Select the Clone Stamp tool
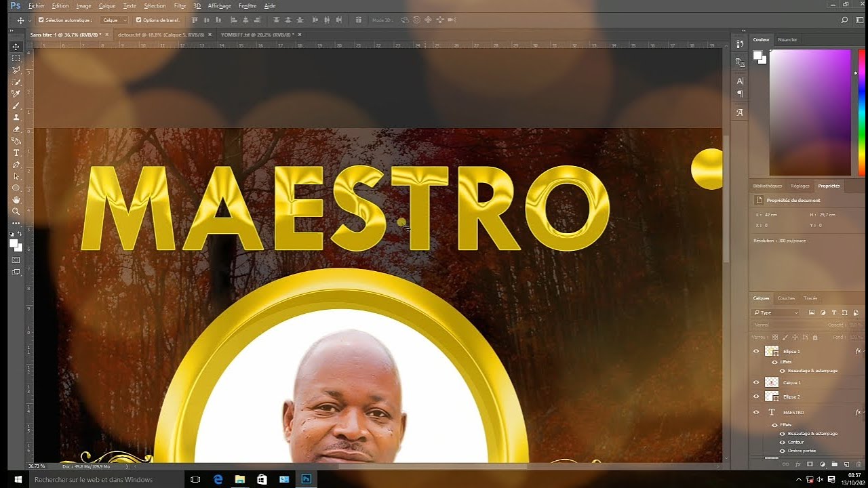The height and width of the screenshot is (488, 868). (x=16, y=117)
